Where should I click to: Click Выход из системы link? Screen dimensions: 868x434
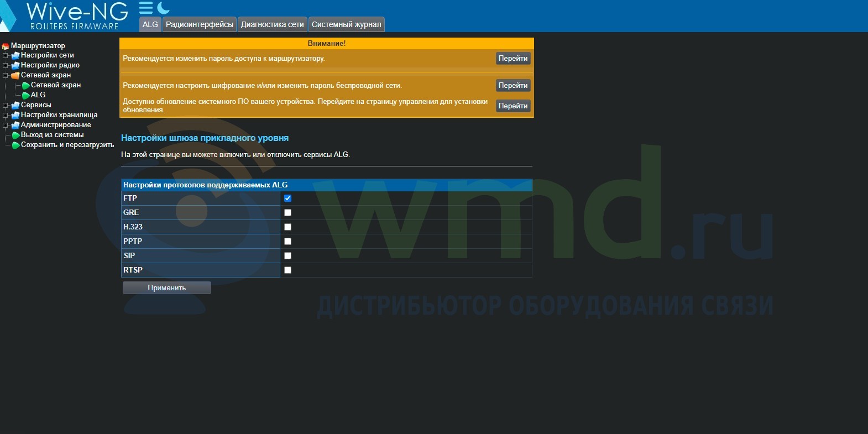53,135
